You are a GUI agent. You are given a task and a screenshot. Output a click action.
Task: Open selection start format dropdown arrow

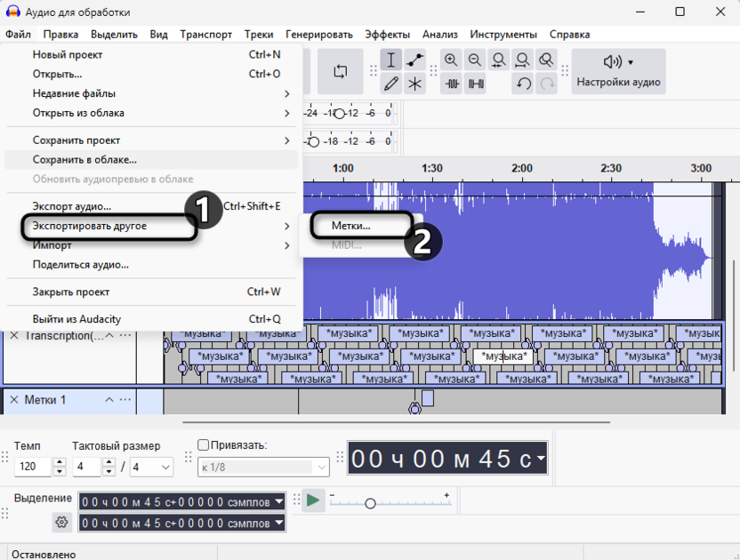point(279,501)
